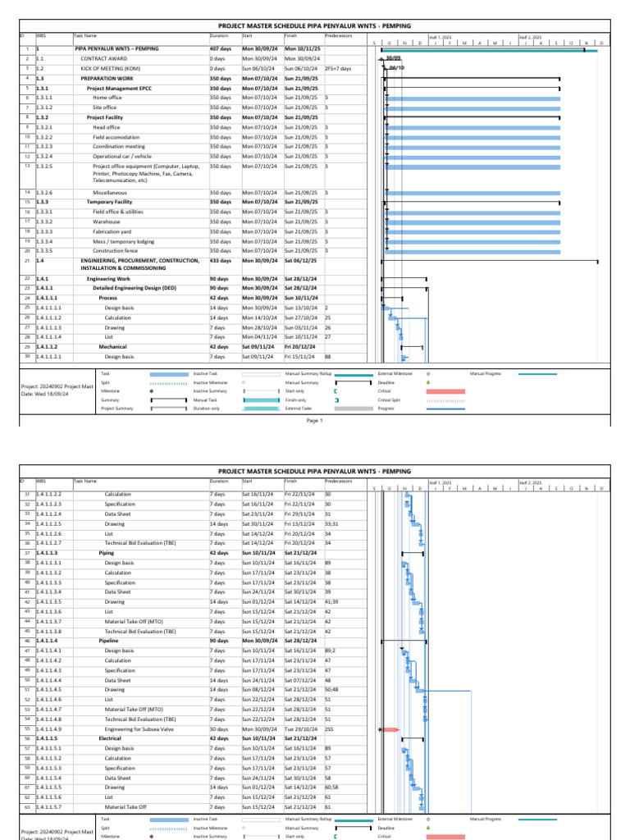The height and width of the screenshot is (840, 630).
Task: Select WBS code 1.4.1.1.2.7
Action: tap(48, 543)
